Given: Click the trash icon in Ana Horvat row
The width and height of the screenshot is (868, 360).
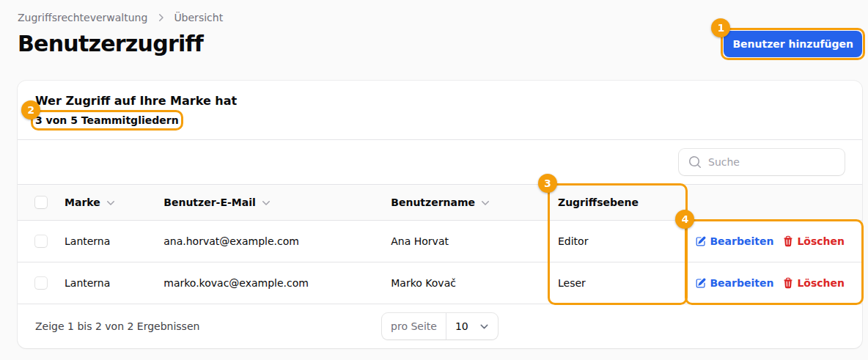Looking at the screenshot, I should [x=788, y=241].
